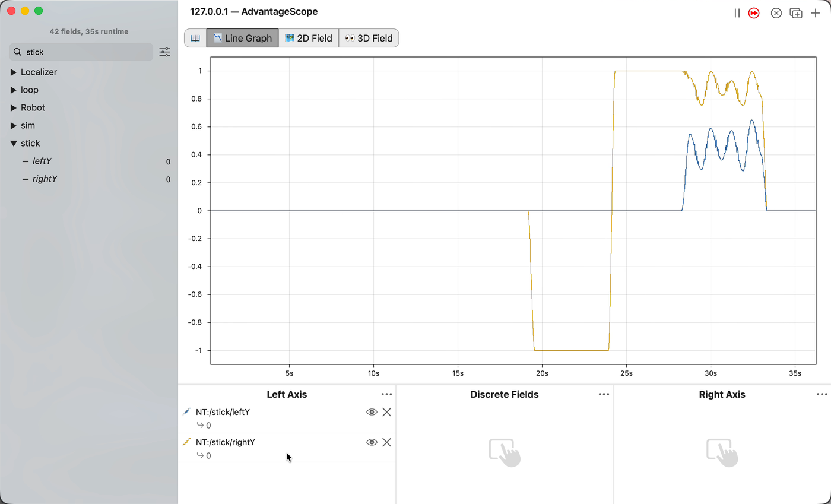The image size is (831, 504).
Task: Click the red fast-forward live lock icon
Action: [x=754, y=13]
